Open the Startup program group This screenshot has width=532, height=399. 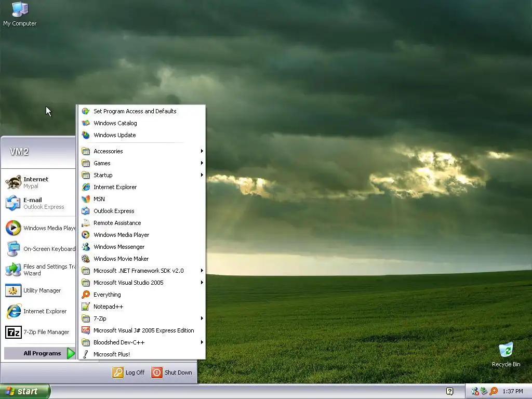point(142,175)
